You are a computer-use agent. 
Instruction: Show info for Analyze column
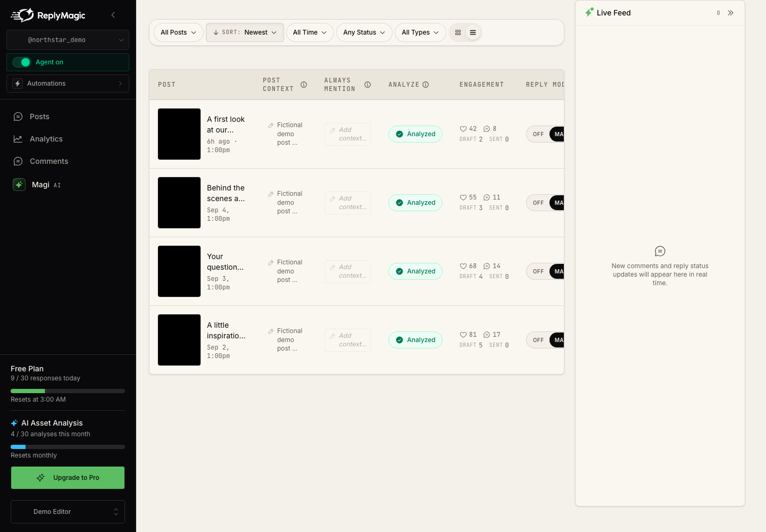point(426,85)
